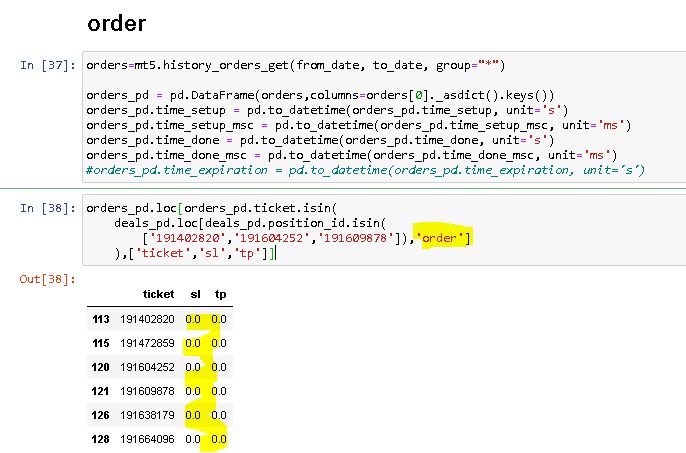Click the sl value in row 126
This screenshot has height=453, width=686.
(x=193, y=415)
